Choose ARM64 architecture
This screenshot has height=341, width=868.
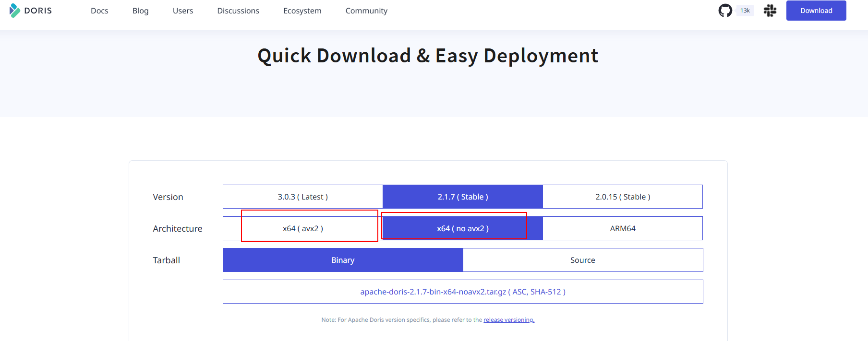[623, 228]
